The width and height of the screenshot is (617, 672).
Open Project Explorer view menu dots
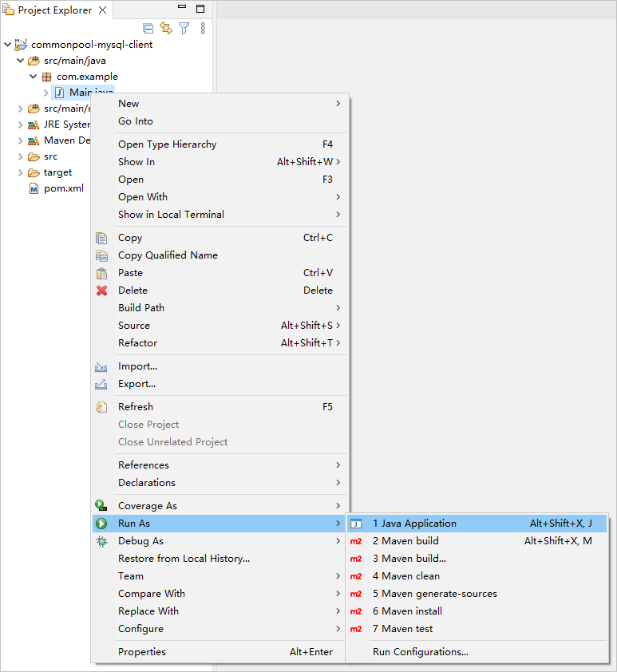203,28
